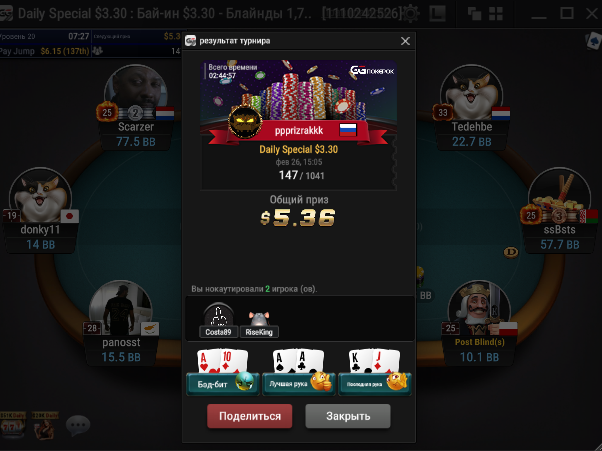602x451 pixels.
Task: Click the pprizrakkk profile avatar
Action: coord(245,121)
